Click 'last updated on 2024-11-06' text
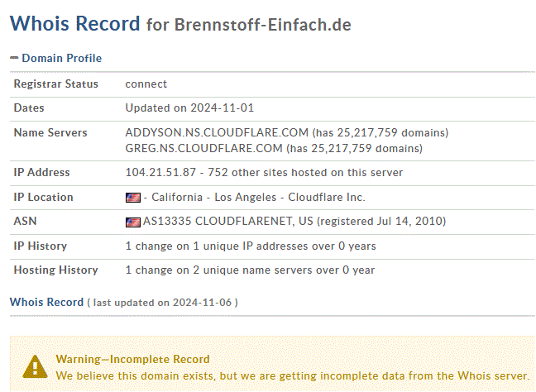Screen dimensions: 536x392 point(162,303)
